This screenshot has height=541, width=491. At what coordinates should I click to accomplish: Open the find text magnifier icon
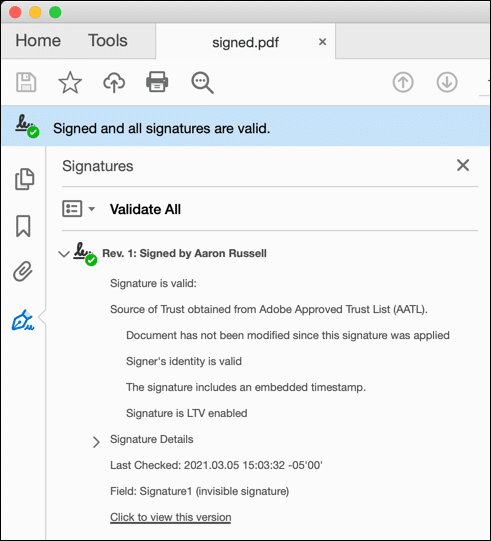pos(203,83)
